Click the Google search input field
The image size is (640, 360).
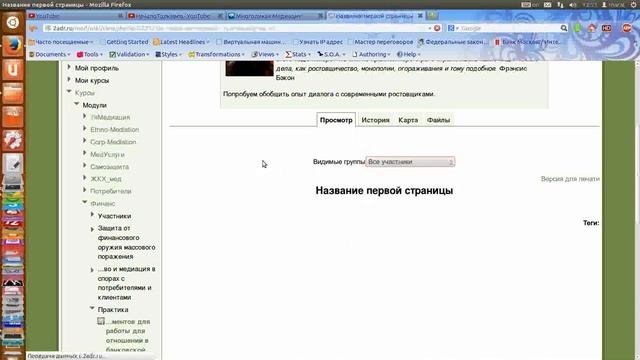pos(509,28)
